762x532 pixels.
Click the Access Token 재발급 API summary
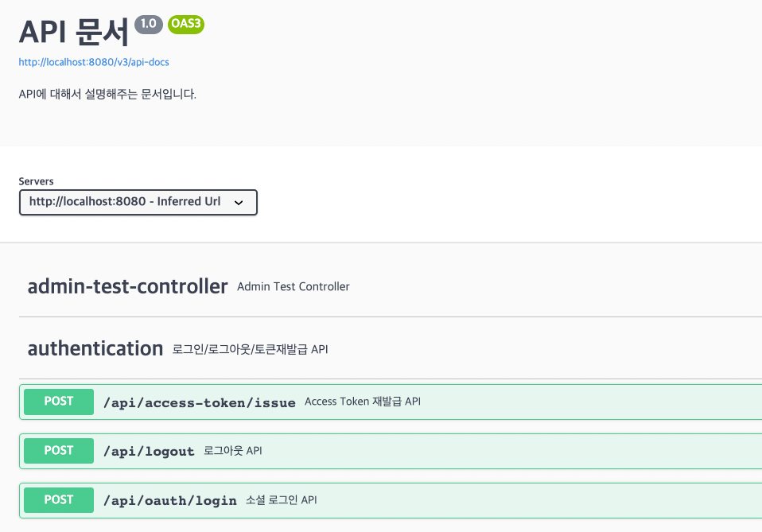coord(362,402)
